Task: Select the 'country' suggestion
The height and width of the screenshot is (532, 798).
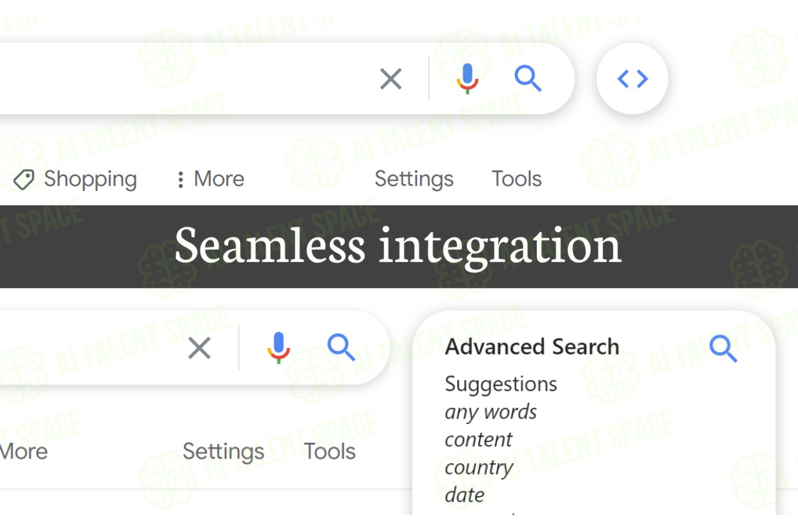Action: 479,468
